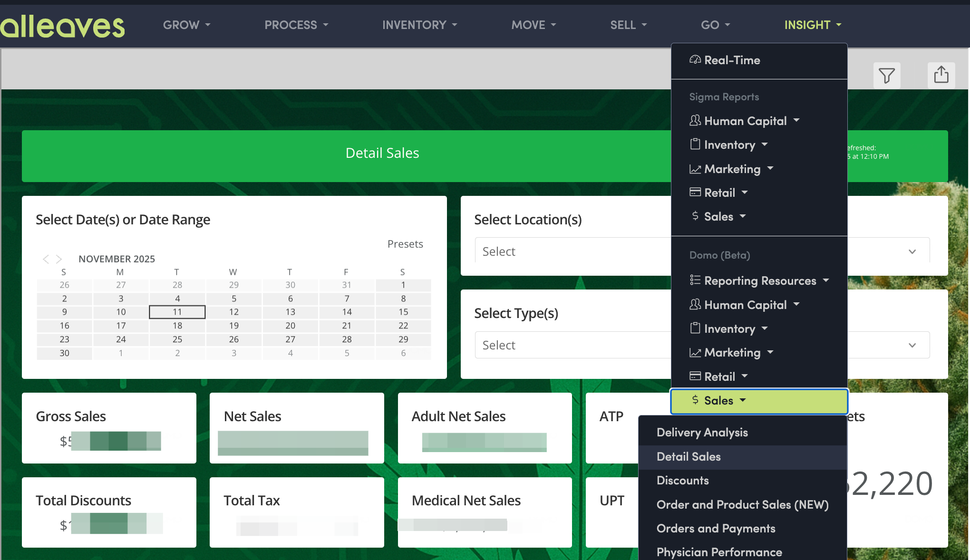Viewport: 970px width, 560px height.
Task: Expand Sigma Reports Human Capital submenu
Action: click(x=745, y=121)
